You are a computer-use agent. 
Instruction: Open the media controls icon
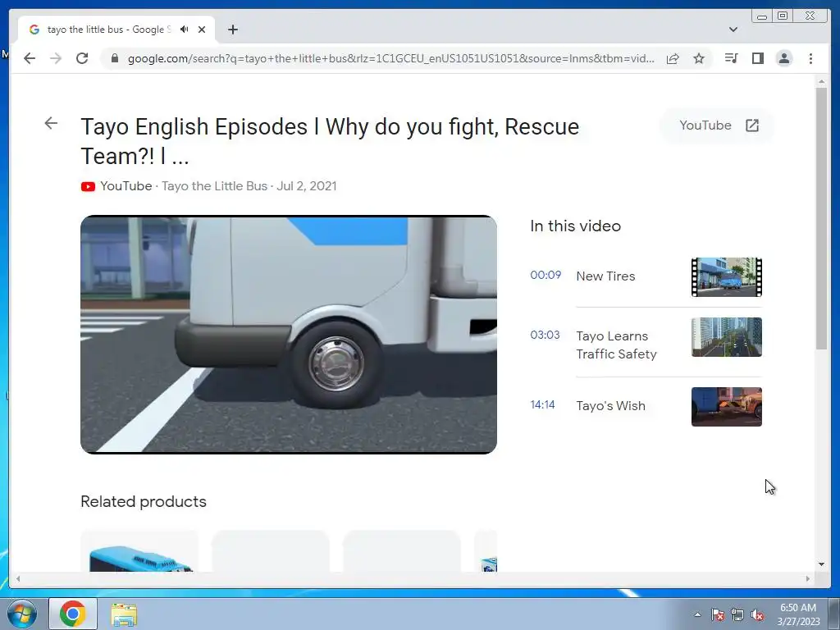click(x=731, y=58)
